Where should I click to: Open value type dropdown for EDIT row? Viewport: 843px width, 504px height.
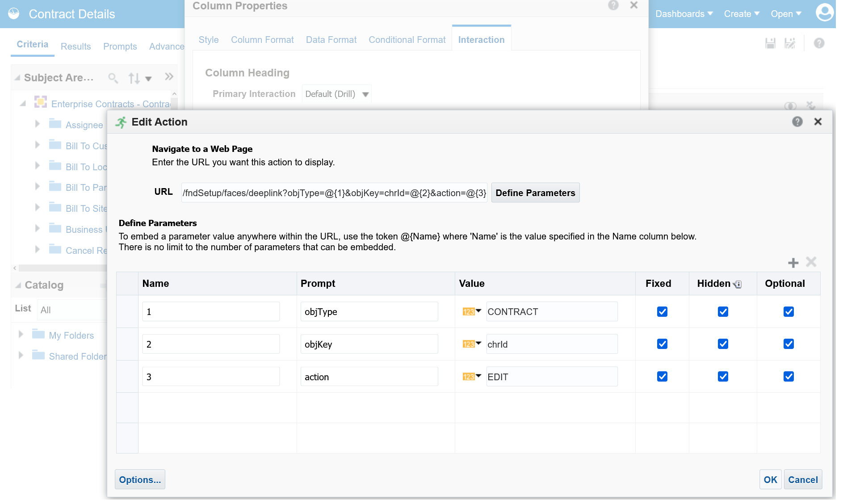pyautogui.click(x=472, y=377)
